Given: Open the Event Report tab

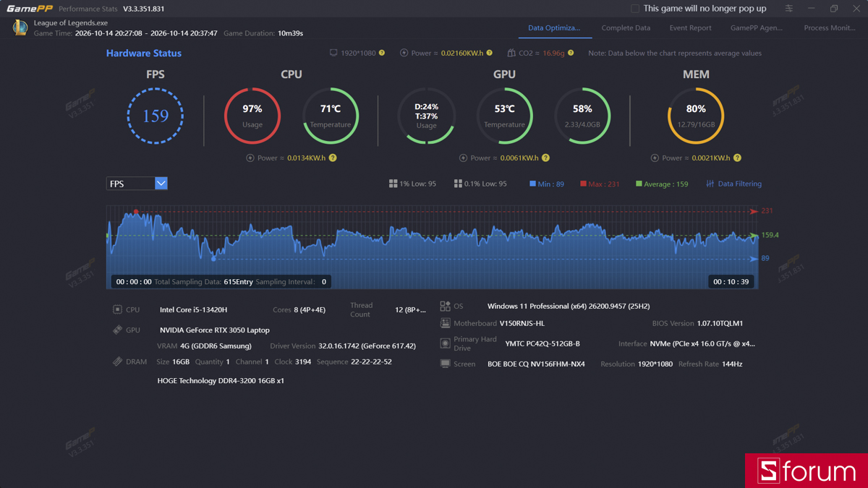Looking at the screenshot, I should 690,28.
